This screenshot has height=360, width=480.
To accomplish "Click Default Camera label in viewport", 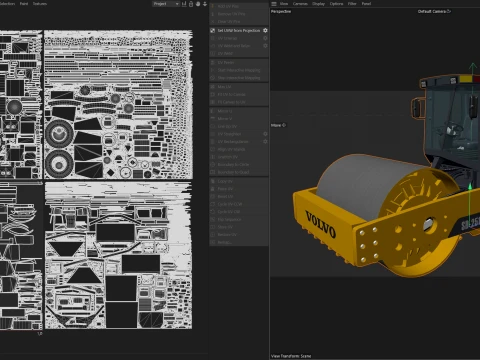I will pyautogui.click(x=432, y=11).
